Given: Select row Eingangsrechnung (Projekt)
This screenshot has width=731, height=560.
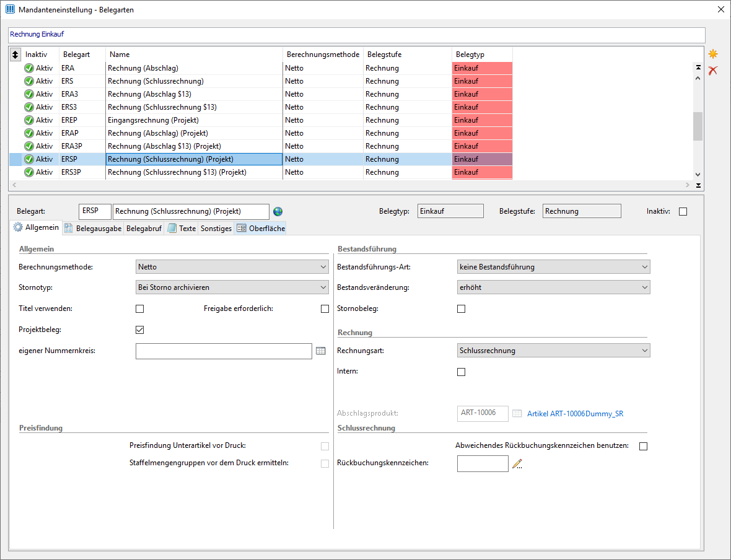Looking at the screenshot, I should [261, 120].
